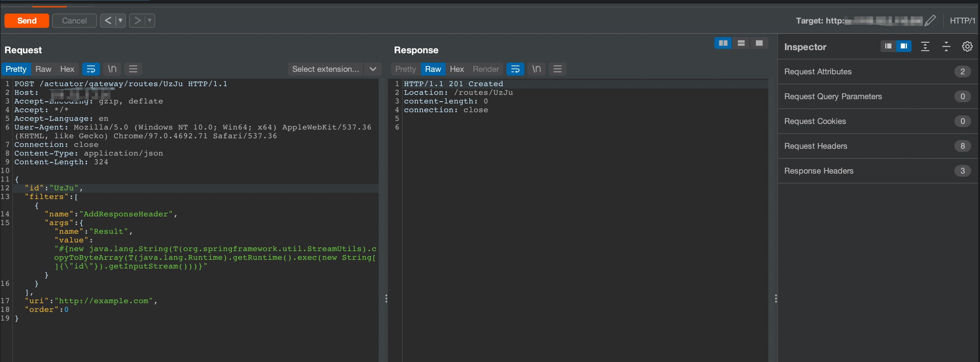Toggle the HTTP/1 protocol selector
The image size is (980, 362).
pos(962,20)
